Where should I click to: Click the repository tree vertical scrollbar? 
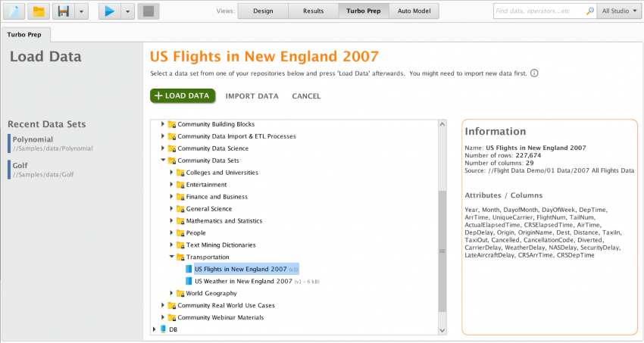point(443,250)
